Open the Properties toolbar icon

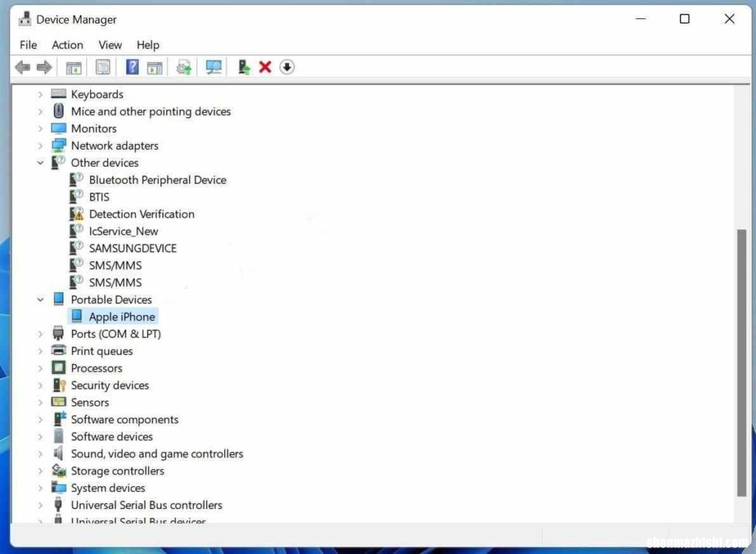pyautogui.click(x=103, y=67)
